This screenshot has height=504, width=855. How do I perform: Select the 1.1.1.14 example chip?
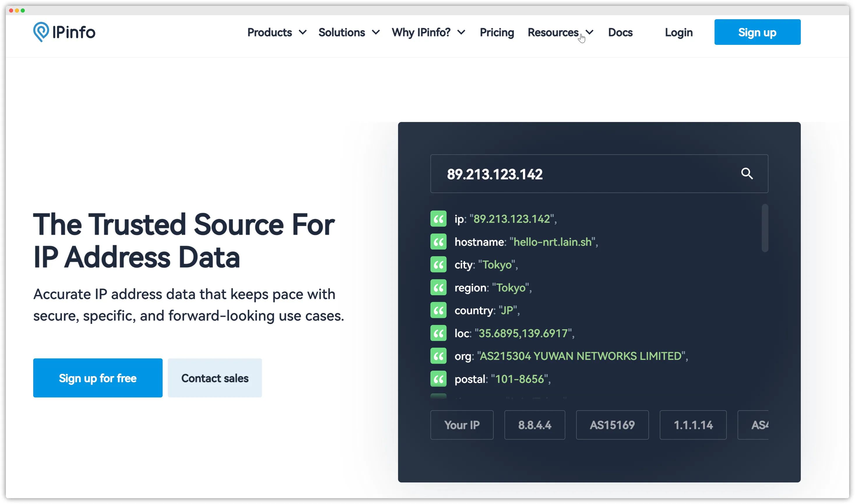693,425
